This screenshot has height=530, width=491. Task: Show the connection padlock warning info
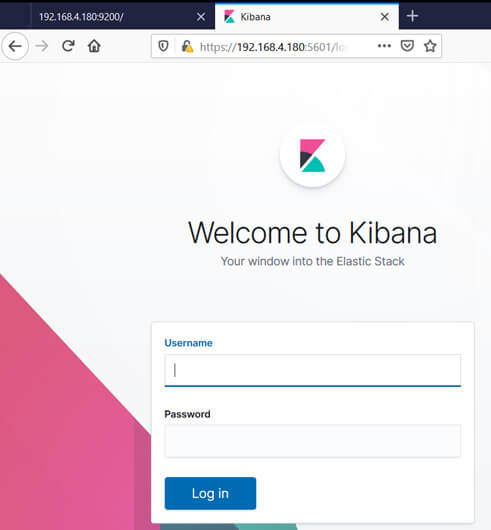(188, 46)
